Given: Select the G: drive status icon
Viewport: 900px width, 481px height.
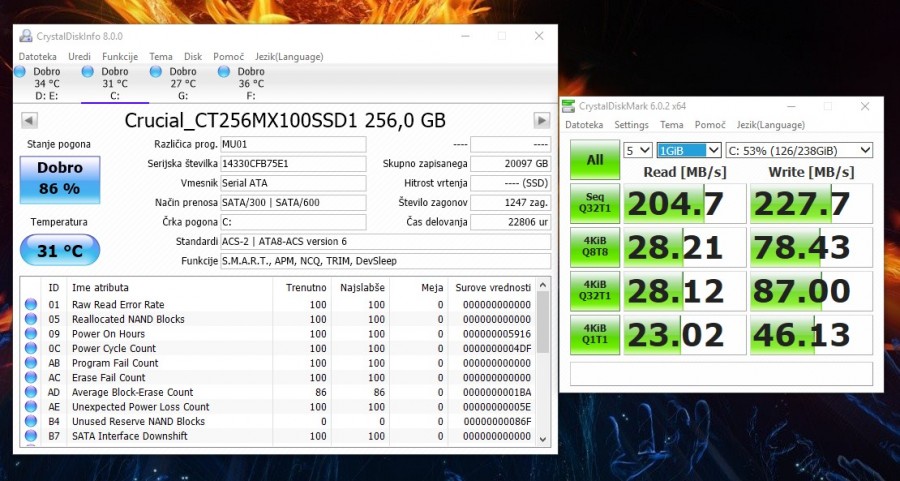Looking at the screenshot, I should [x=156, y=72].
